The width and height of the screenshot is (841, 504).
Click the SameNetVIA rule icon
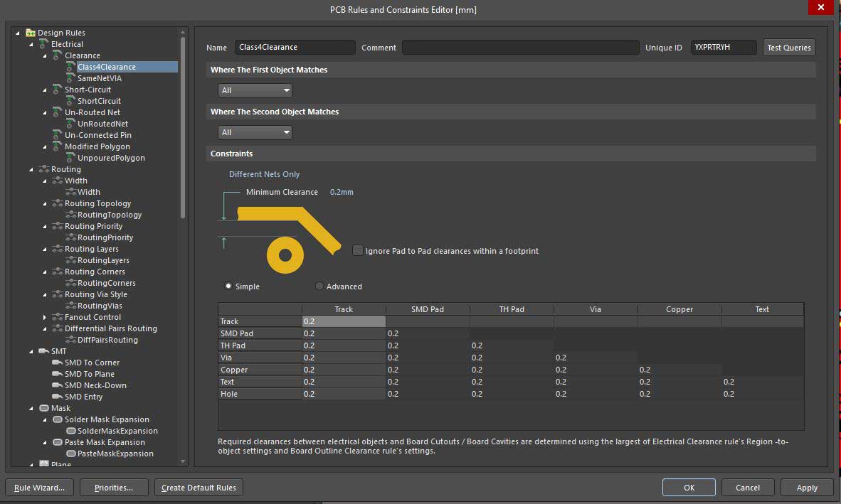(x=70, y=78)
